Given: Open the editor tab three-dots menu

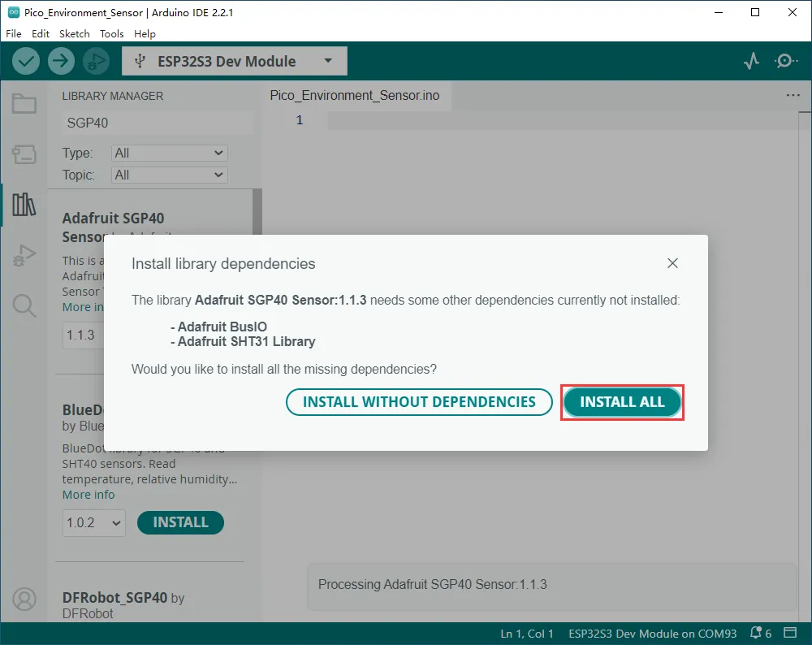Looking at the screenshot, I should 793,95.
